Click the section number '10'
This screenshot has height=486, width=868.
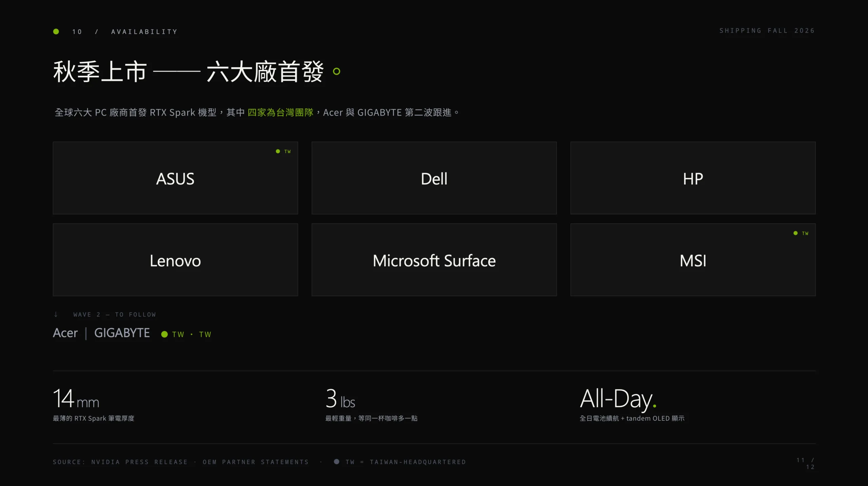point(77,32)
